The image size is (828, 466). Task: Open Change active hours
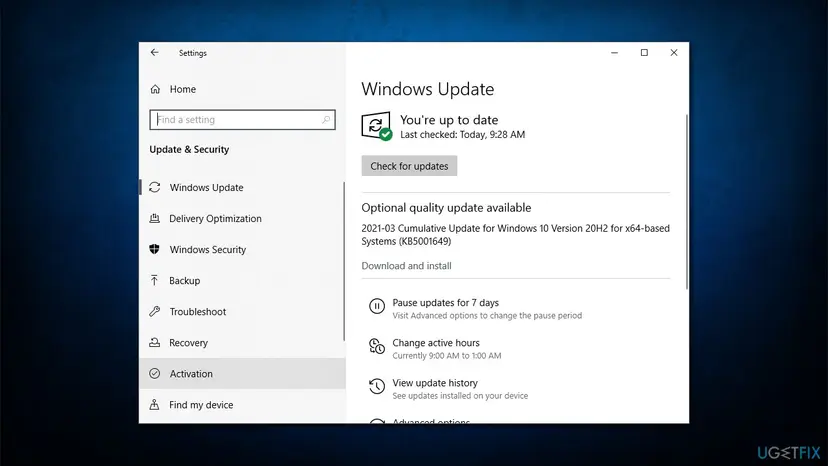(436, 343)
